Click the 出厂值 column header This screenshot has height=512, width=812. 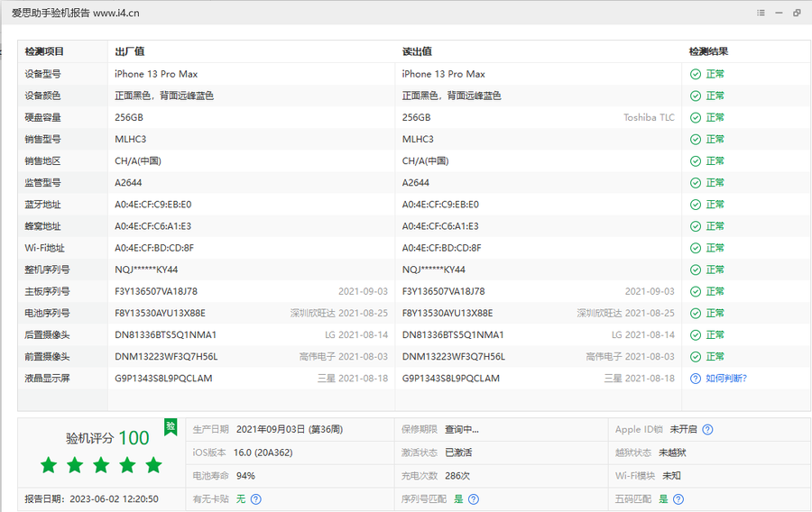(x=129, y=51)
